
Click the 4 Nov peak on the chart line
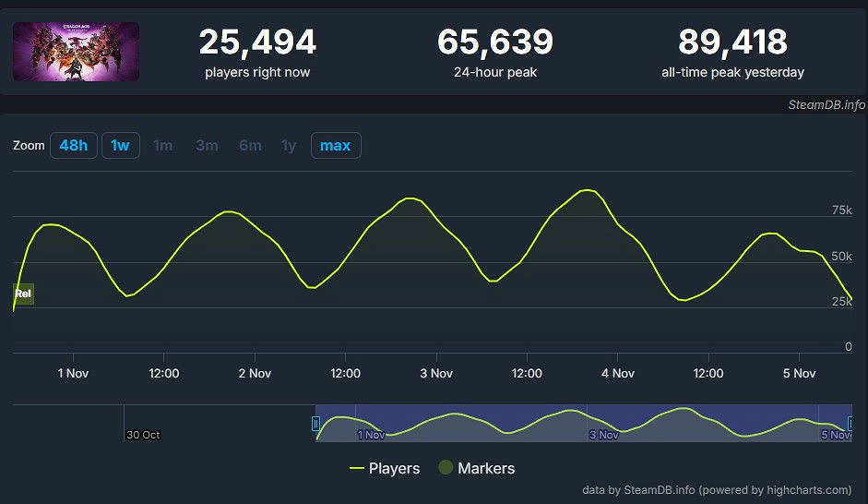pyautogui.click(x=587, y=190)
